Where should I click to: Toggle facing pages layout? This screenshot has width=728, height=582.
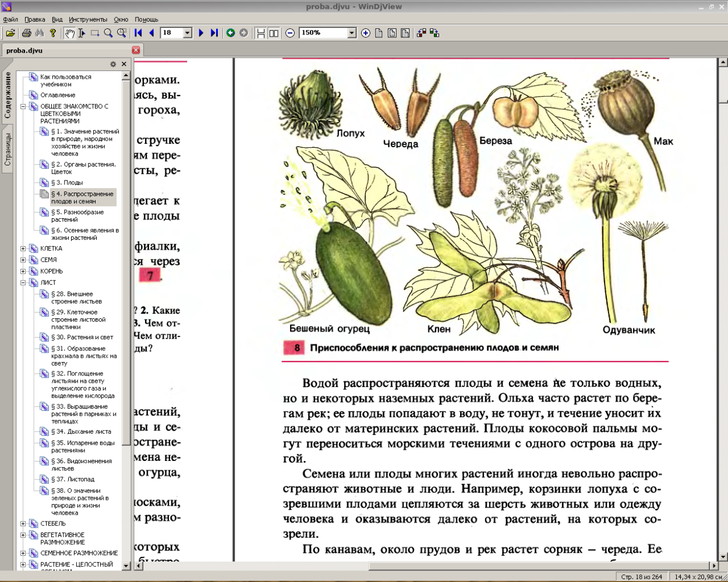pos(273,33)
